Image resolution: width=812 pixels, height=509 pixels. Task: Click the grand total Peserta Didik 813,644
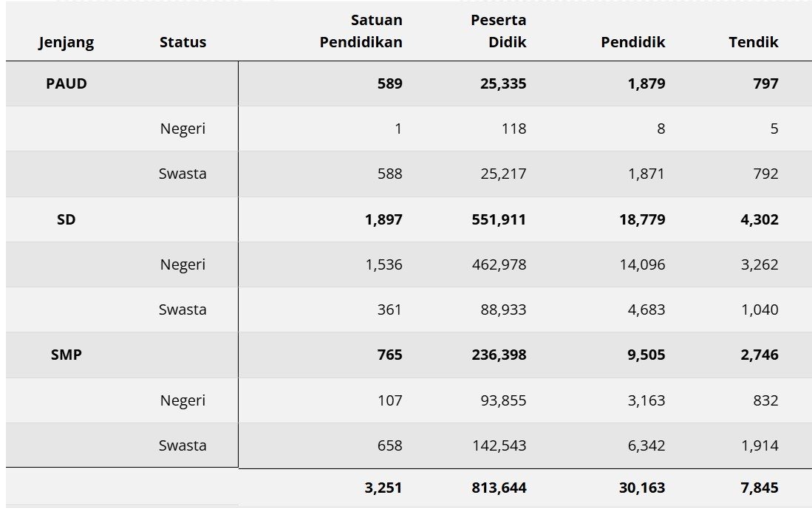coord(499,488)
